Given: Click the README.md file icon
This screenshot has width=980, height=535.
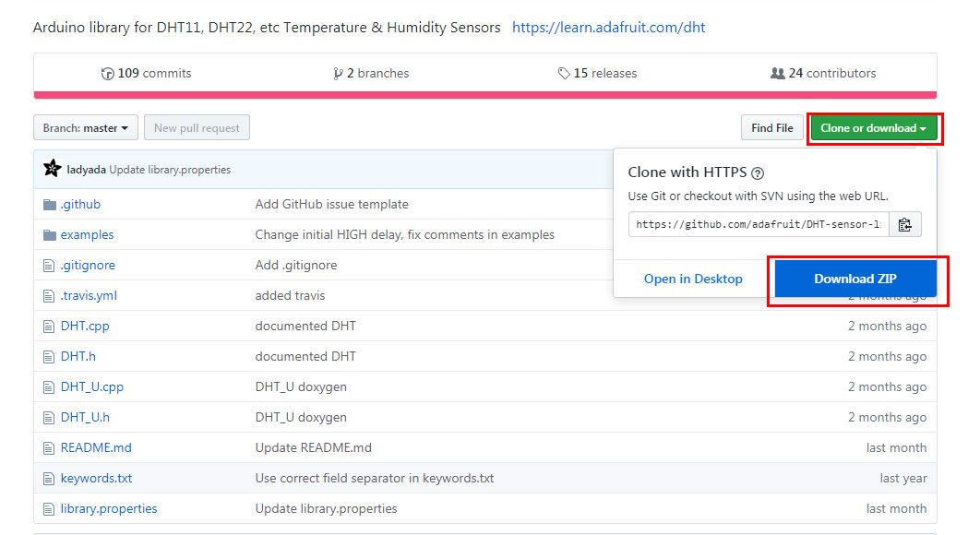Looking at the screenshot, I should pyautogui.click(x=50, y=448).
